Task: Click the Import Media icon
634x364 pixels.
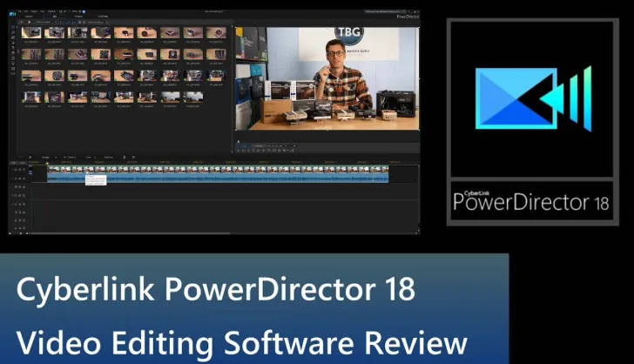Action: tap(21, 22)
